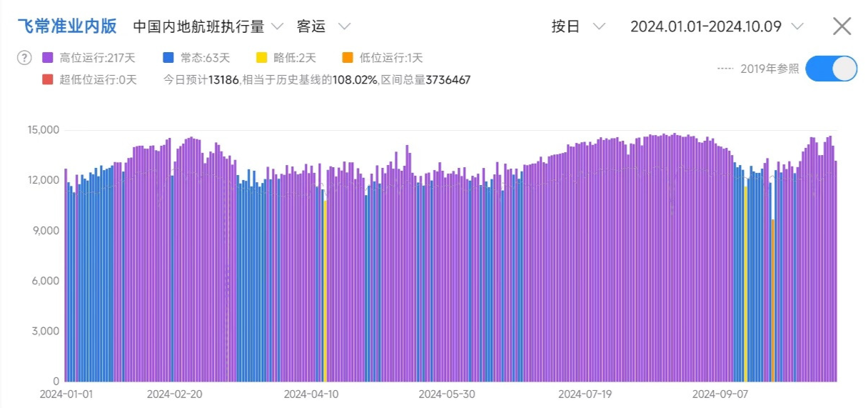Click the 15,000 y-axis label
868x408 pixels.
pos(43,130)
